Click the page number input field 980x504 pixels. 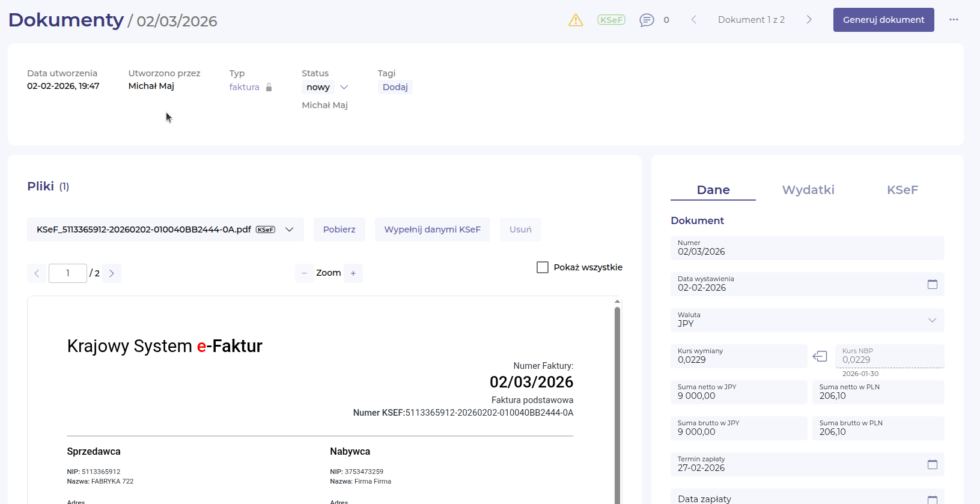pos(68,273)
